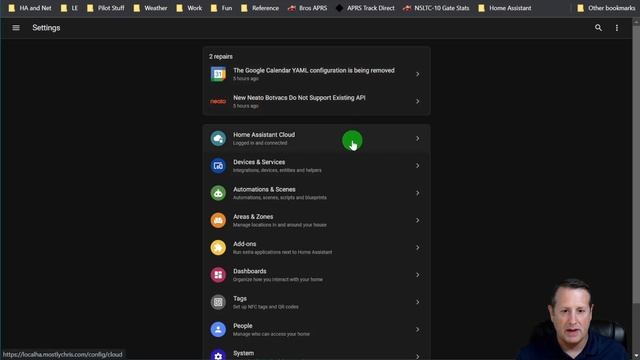Viewport: 640px width, 360px height.
Task: Open the Add-ons settings
Action: (316, 248)
